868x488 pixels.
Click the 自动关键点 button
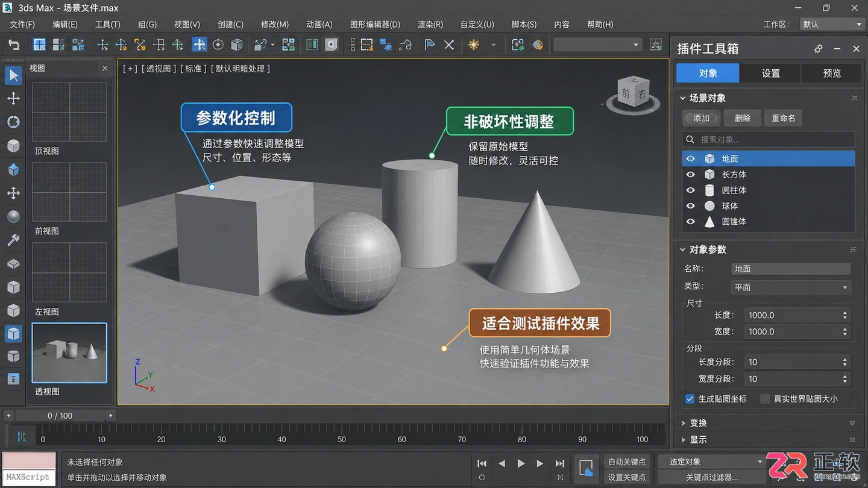[627, 461]
